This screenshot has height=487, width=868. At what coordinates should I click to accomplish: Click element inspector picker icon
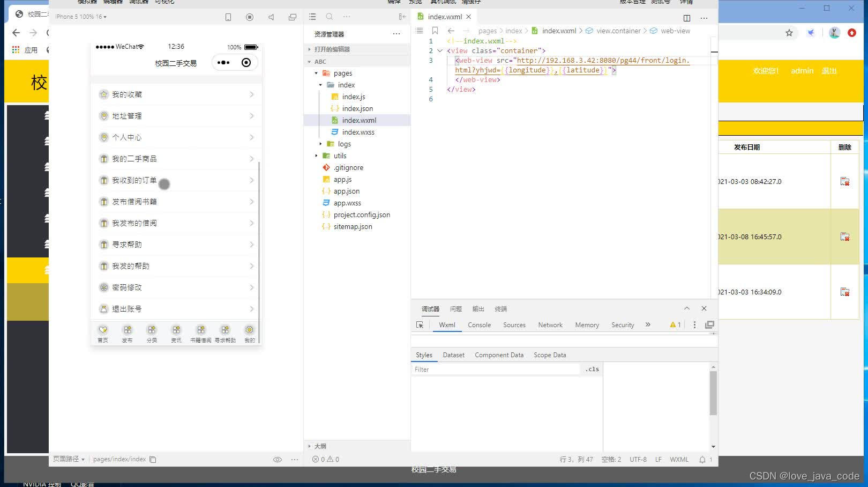(x=420, y=325)
